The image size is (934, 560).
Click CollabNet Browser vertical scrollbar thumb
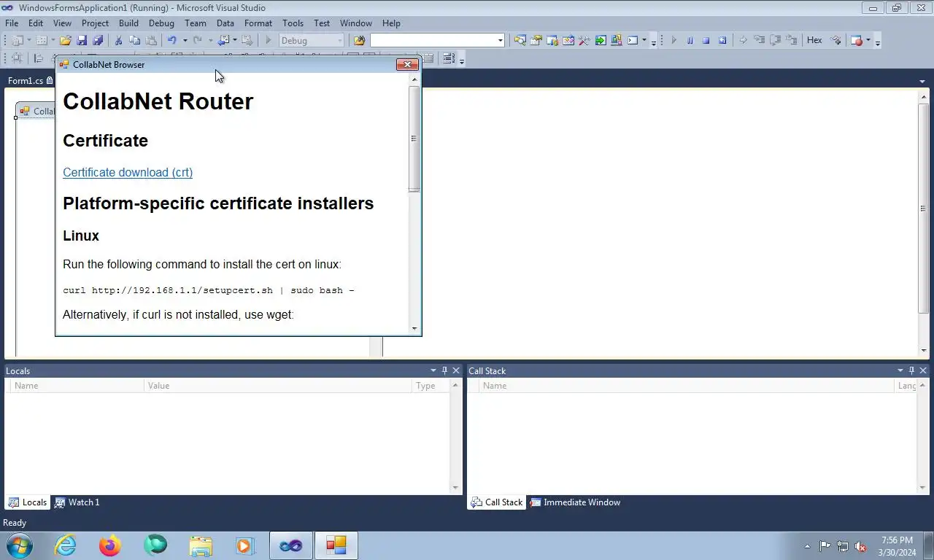pyautogui.click(x=414, y=139)
